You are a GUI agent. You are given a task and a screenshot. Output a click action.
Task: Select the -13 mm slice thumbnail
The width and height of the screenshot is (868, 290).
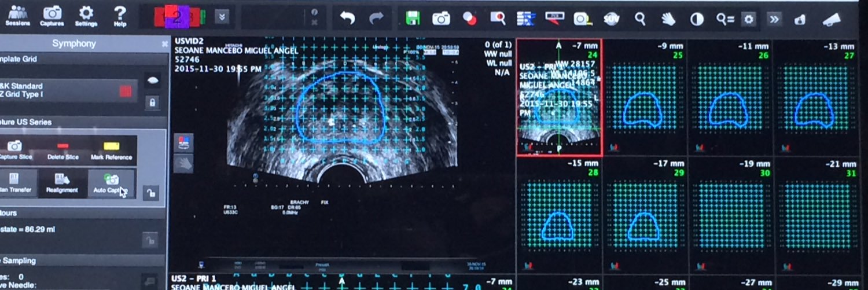[x=815, y=97]
